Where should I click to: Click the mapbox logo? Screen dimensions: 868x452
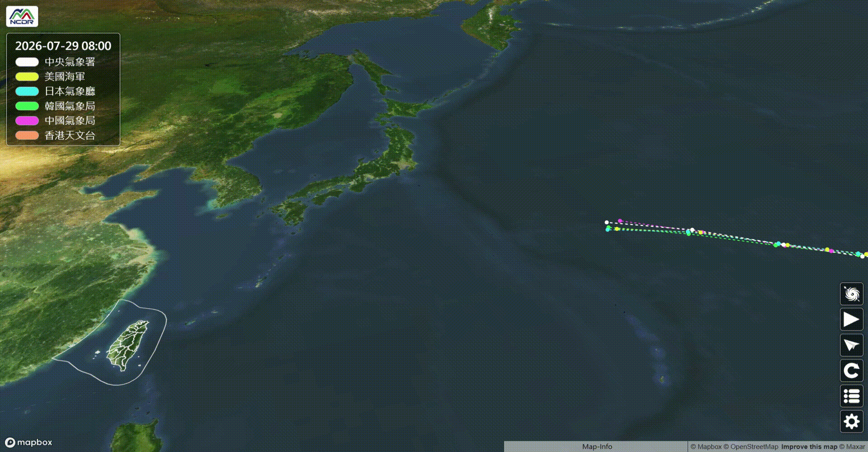[28, 443]
